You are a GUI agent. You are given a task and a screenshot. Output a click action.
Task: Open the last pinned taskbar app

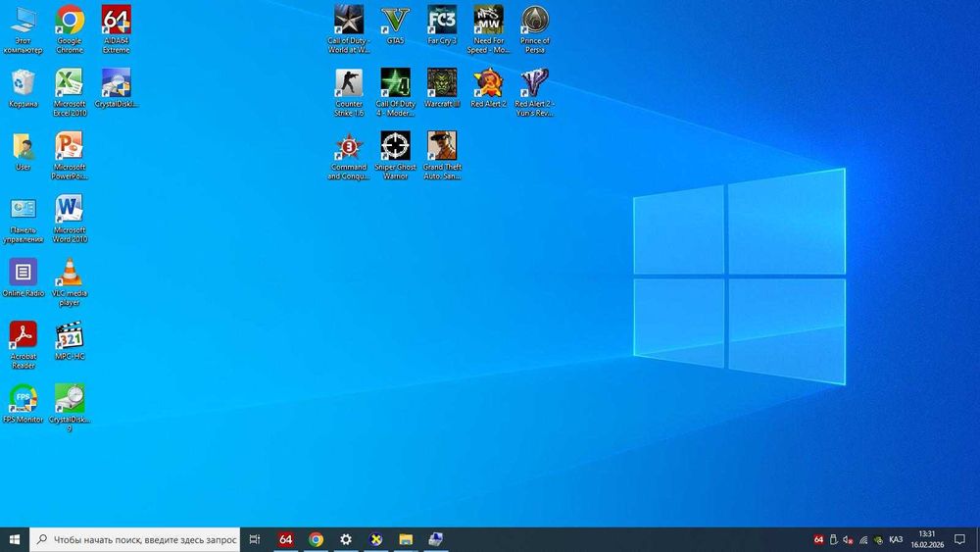436,539
